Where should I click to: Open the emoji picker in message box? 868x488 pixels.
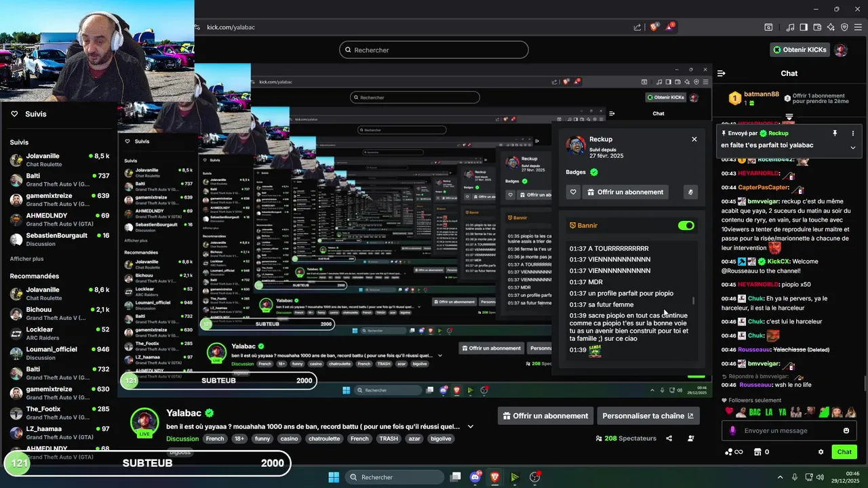[846, 430]
